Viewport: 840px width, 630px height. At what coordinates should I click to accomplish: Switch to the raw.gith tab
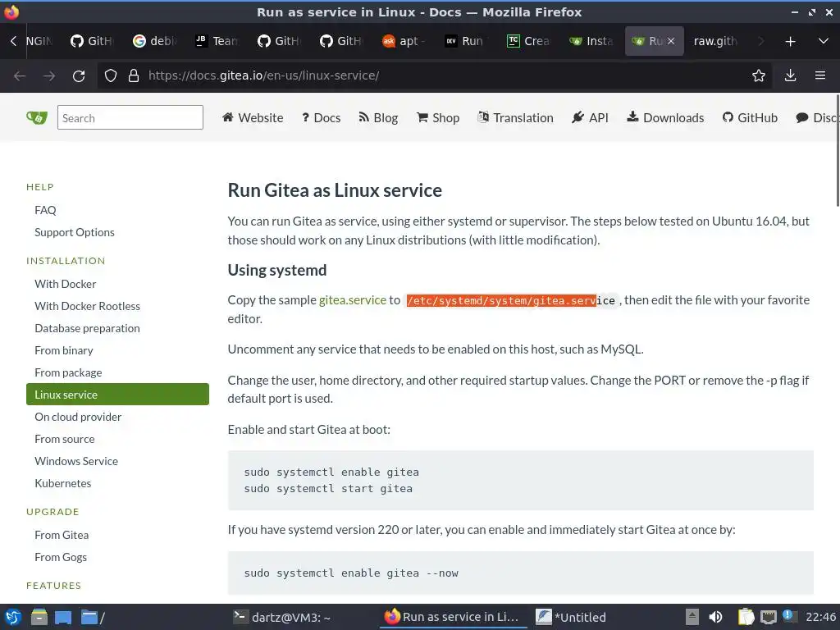(x=715, y=41)
